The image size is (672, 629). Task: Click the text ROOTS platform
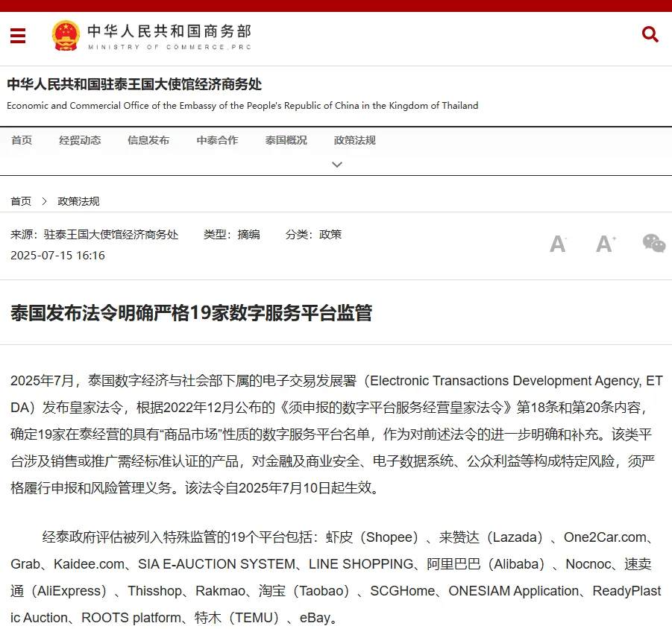(131, 618)
